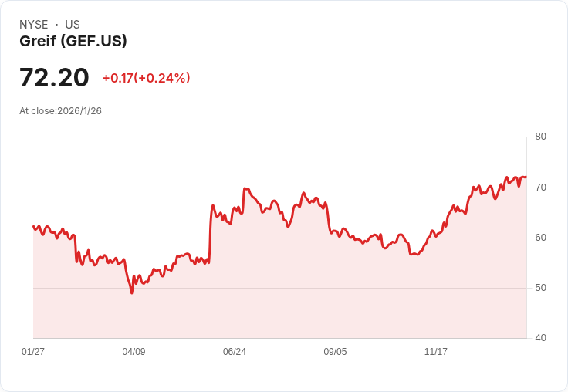The width and height of the screenshot is (568, 392).
Task: Open the Greif (GEF.US) stock title
Action: [73, 42]
